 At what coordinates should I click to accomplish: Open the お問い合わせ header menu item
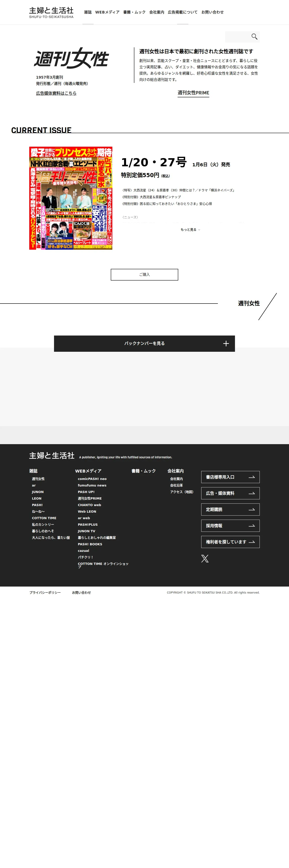click(x=213, y=12)
